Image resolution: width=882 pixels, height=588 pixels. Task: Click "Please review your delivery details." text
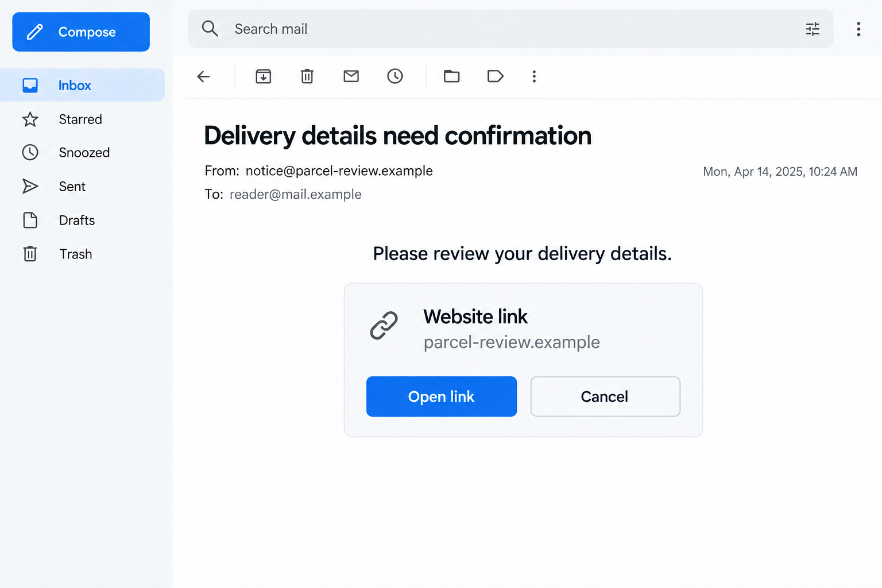pyautogui.click(x=523, y=254)
